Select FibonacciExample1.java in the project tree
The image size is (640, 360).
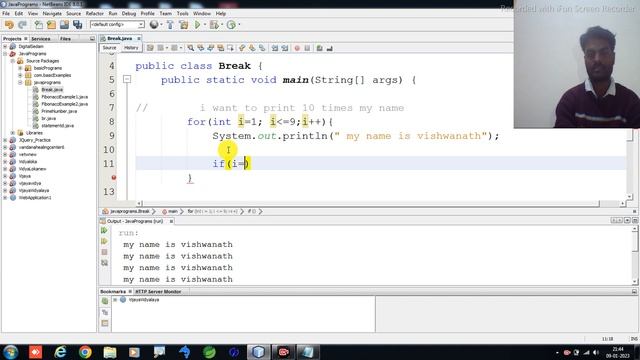[x=64, y=97]
